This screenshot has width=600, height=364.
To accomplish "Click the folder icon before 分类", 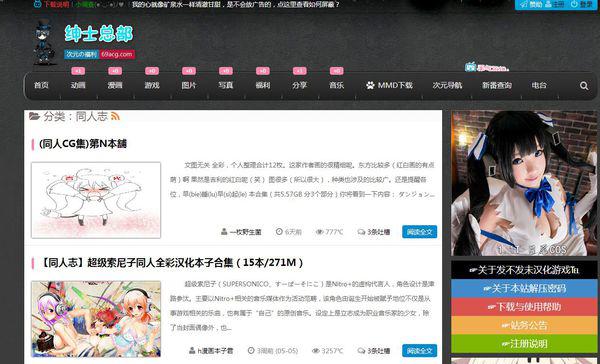I will (x=34, y=116).
